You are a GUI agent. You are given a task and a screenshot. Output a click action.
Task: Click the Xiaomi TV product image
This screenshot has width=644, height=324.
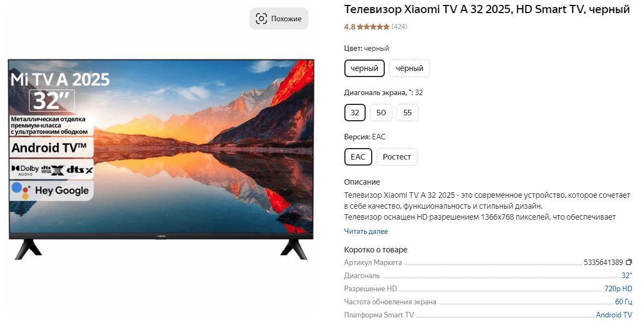click(x=161, y=160)
